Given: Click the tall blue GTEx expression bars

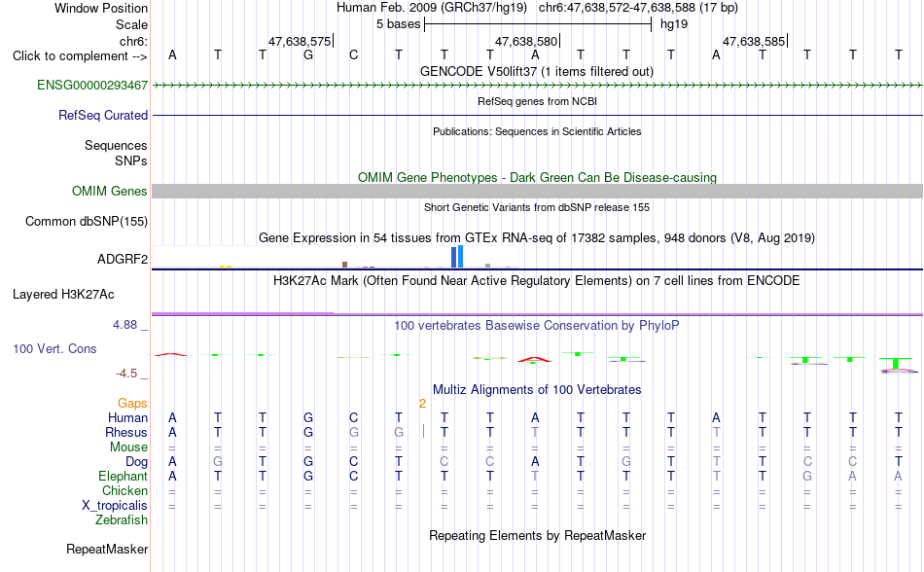Looking at the screenshot, I should click(457, 257).
